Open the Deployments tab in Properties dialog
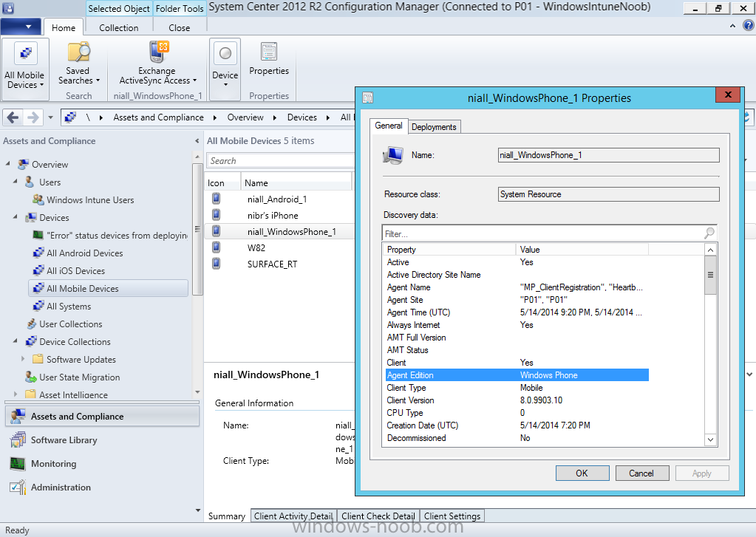Image resolution: width=756 pixels, height=537 pixels. click(434, 127)
